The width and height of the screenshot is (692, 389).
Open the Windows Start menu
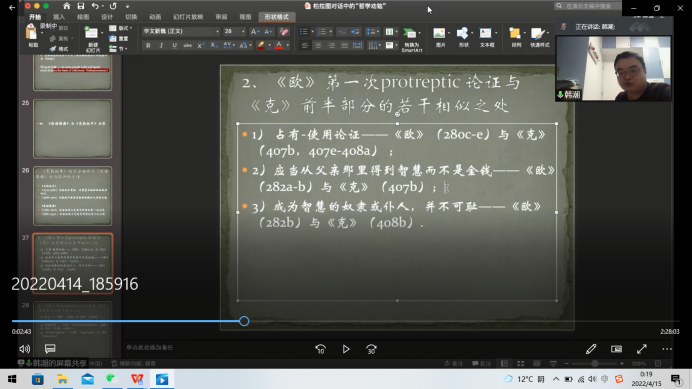point(12,379)
